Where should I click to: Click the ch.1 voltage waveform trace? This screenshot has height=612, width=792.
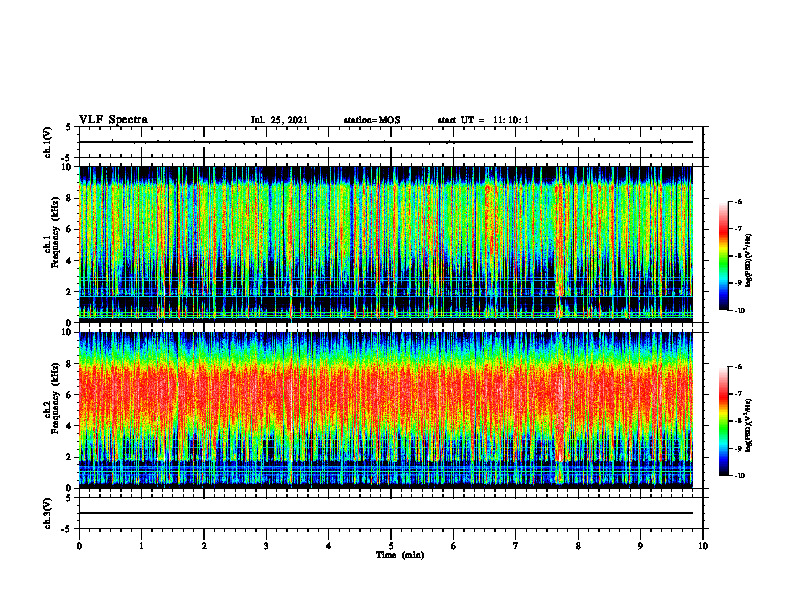pyautogui.click(x=386, y=142)
